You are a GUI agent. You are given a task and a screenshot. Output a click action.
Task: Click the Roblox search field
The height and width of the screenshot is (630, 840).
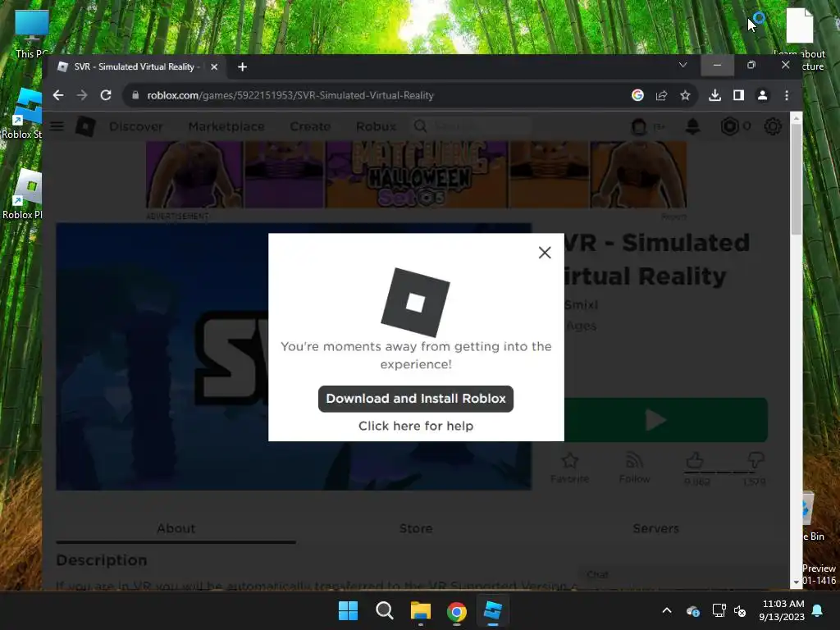coord(472,127)
